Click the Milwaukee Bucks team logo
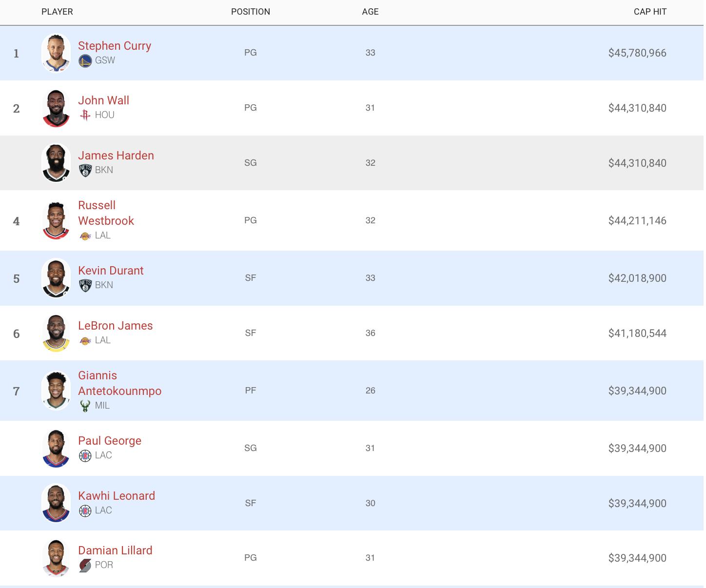The width and height of the screenshot is (706, 588). [85, 406]
